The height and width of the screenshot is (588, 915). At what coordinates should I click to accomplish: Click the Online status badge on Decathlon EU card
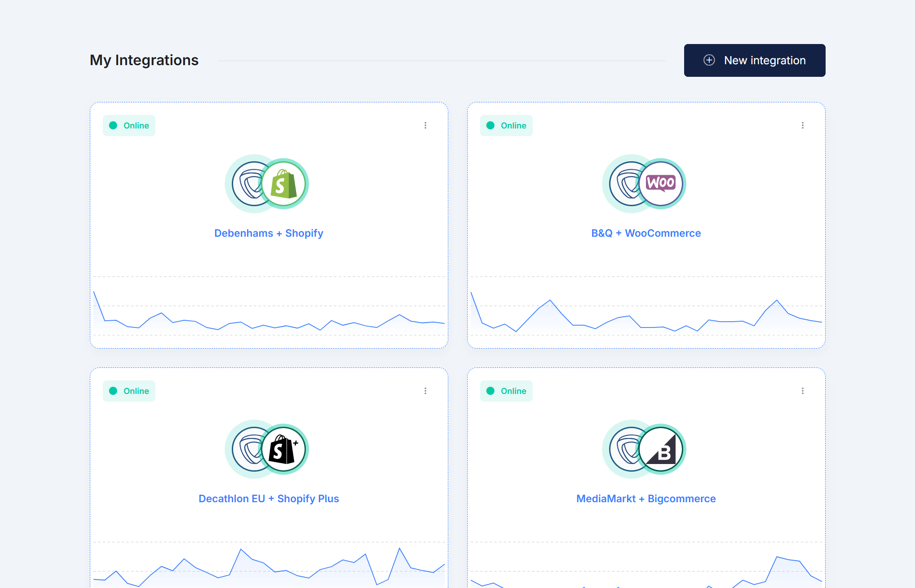tap(129, 391)
